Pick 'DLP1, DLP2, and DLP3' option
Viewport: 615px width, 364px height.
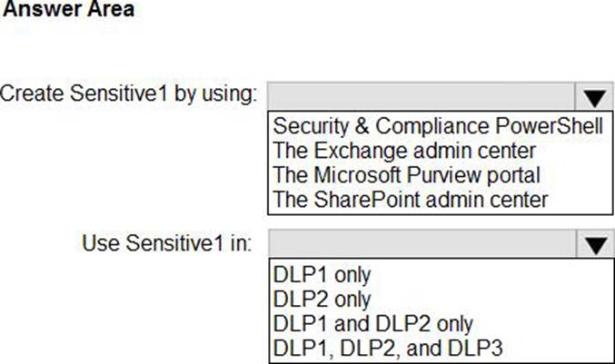coord(388,347)
